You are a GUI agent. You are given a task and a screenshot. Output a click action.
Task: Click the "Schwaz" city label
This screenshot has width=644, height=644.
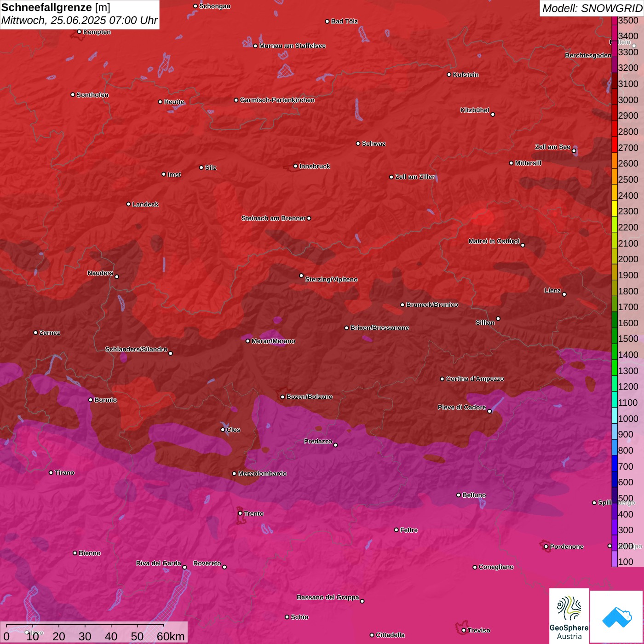tap(374, 144)
